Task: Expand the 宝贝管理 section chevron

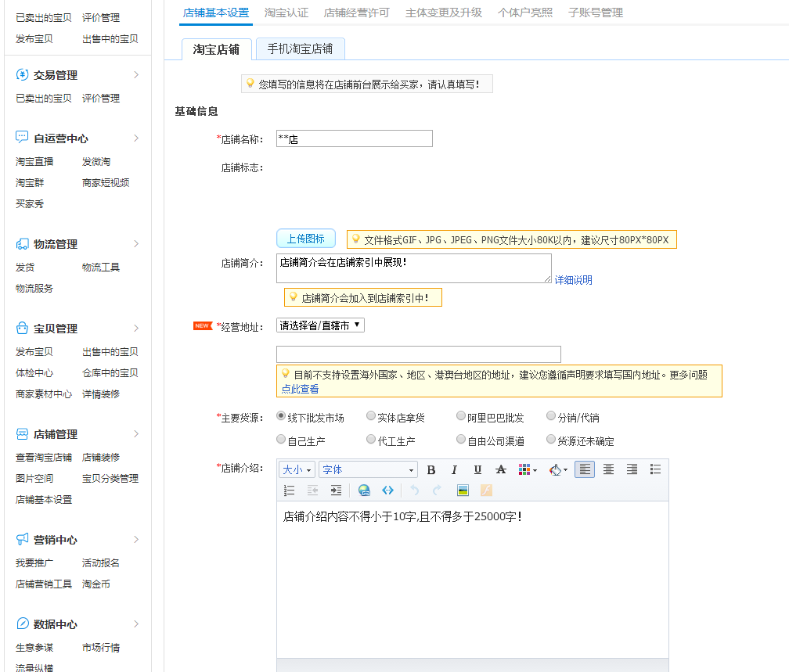Action: 136,328
